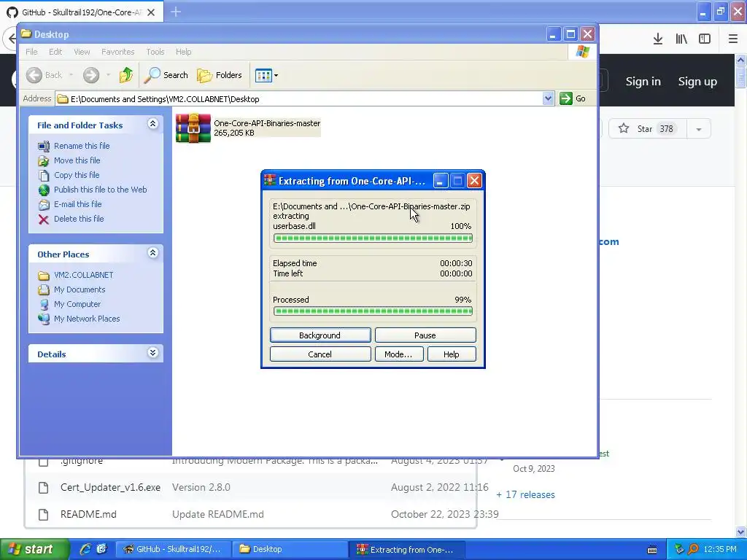Open VM2.COLLABNET folder in Other Places
Screen dimensions: 747x560
pyautogui.click(x=83, y=275)
